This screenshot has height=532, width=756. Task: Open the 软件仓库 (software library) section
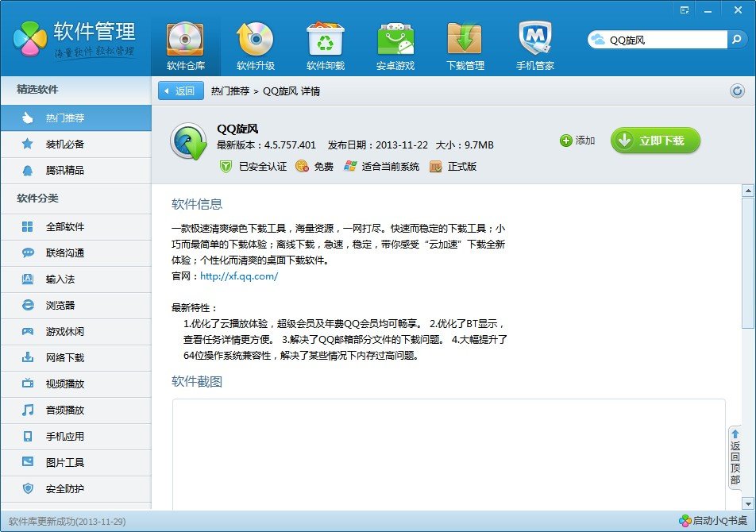tap(184, 44)
